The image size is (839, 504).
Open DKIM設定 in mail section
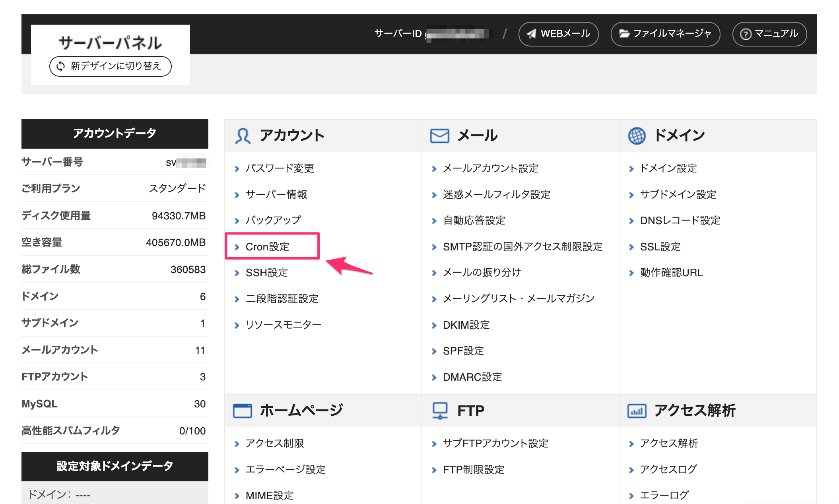[466, 325]
